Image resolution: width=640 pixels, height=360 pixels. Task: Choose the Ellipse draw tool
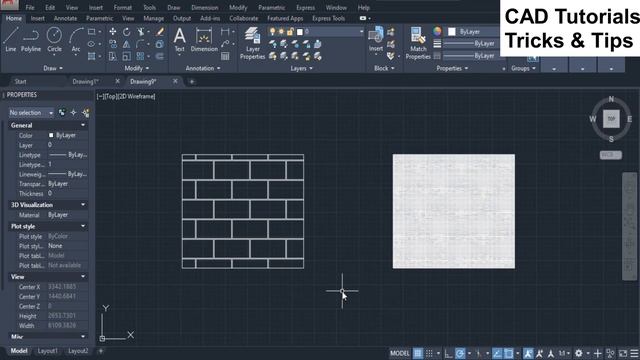click(x=91, y=44)
